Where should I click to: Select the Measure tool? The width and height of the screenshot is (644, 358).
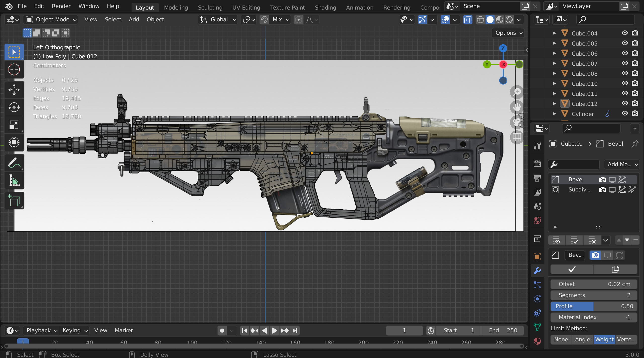pos(14,180)
